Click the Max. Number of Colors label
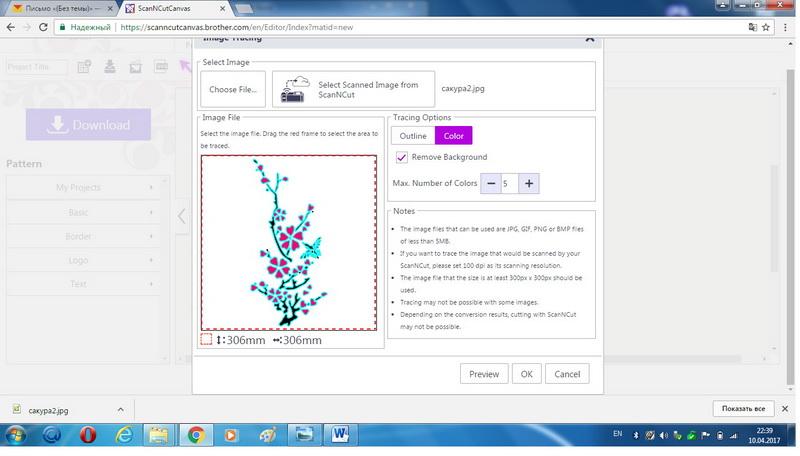Screen dimensions: 800x456 click(435, 183)
